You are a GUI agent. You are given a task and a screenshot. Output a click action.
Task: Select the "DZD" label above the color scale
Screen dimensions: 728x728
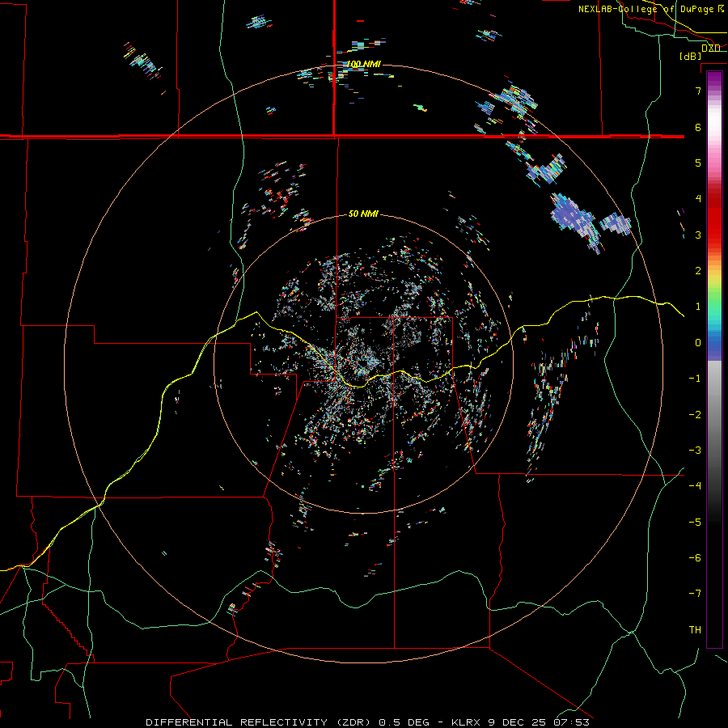click(711, 48)
